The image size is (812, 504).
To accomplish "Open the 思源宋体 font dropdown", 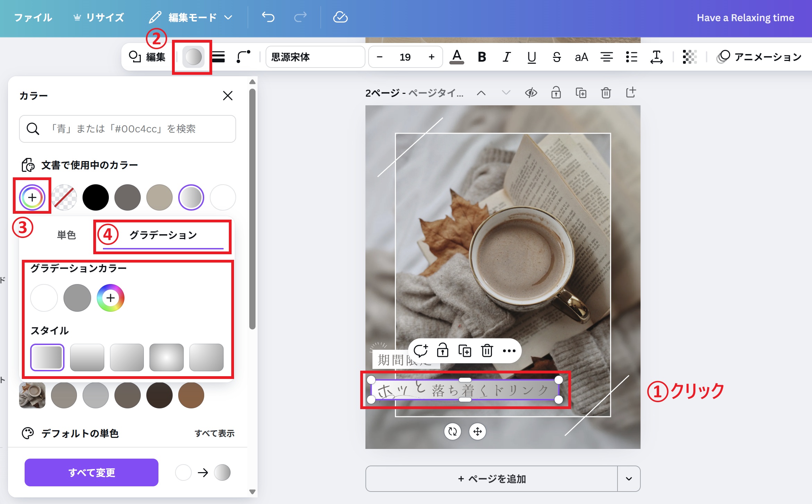I will click(315, 57).
